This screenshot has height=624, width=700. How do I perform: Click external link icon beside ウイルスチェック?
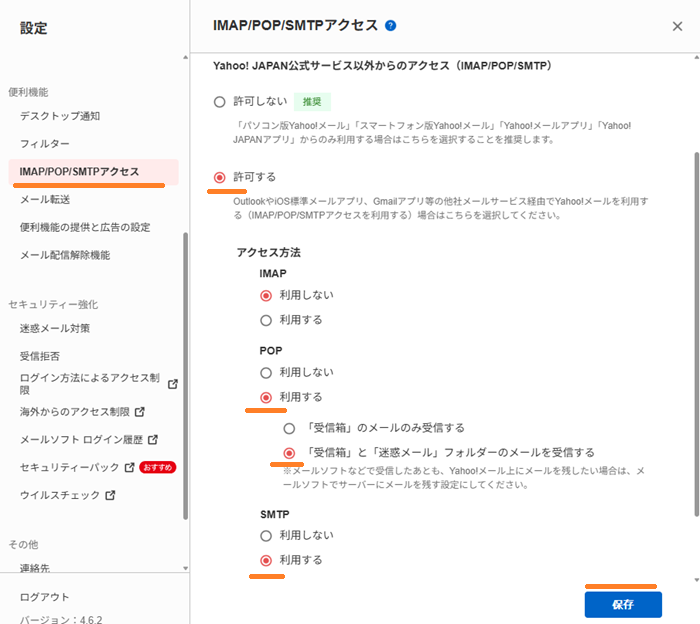click(109, 495)
